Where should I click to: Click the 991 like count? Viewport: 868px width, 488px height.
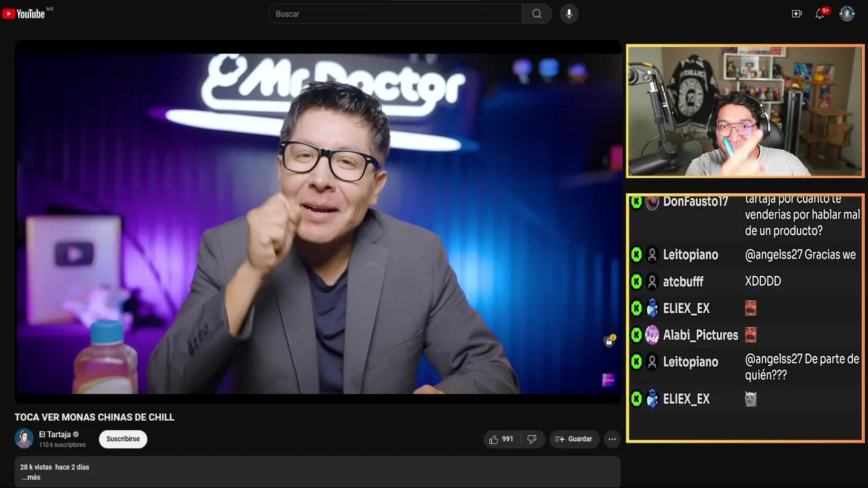tap(507, 439)
